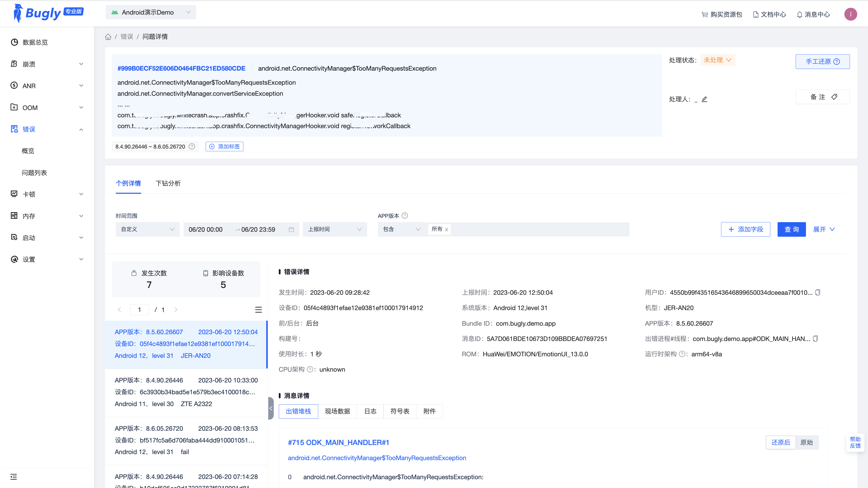Open 消息中心 notifications

813,15
